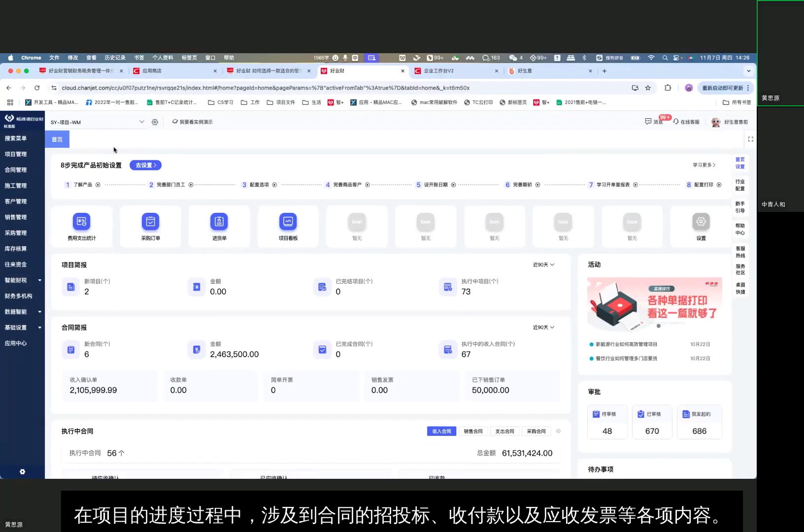This screenshot has width=804, height=532.
Task: Expand the 智能财税 sidebar section
Action: (x=22, y=280)
